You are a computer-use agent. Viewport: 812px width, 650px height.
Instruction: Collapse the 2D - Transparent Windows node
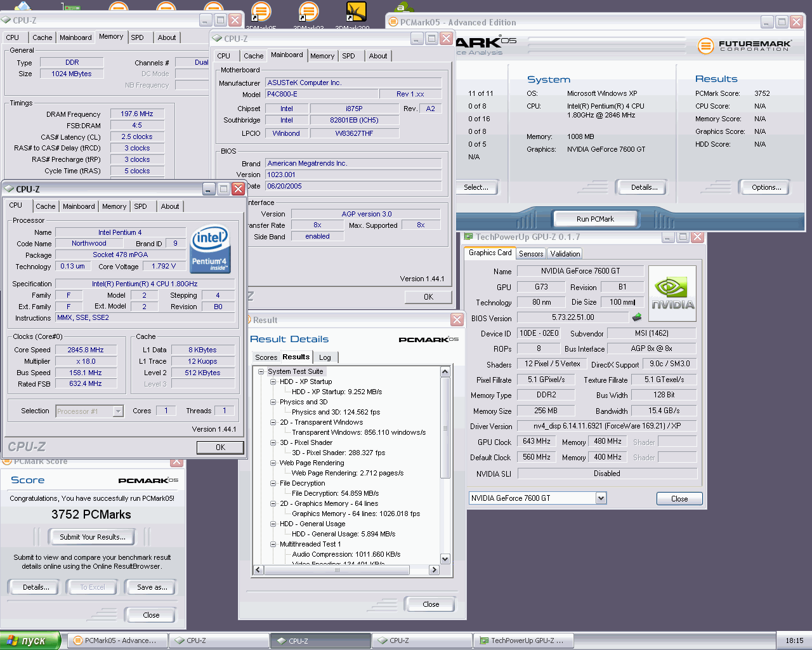point(273,422)
